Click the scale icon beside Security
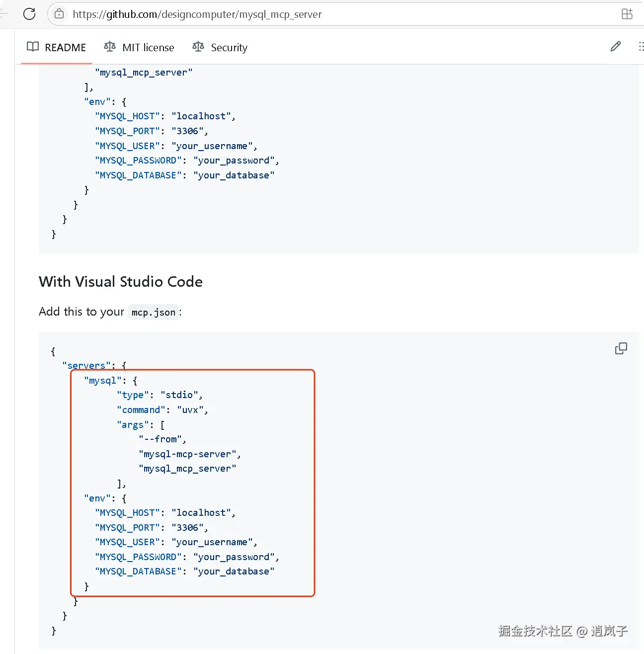 pos(198,47)
